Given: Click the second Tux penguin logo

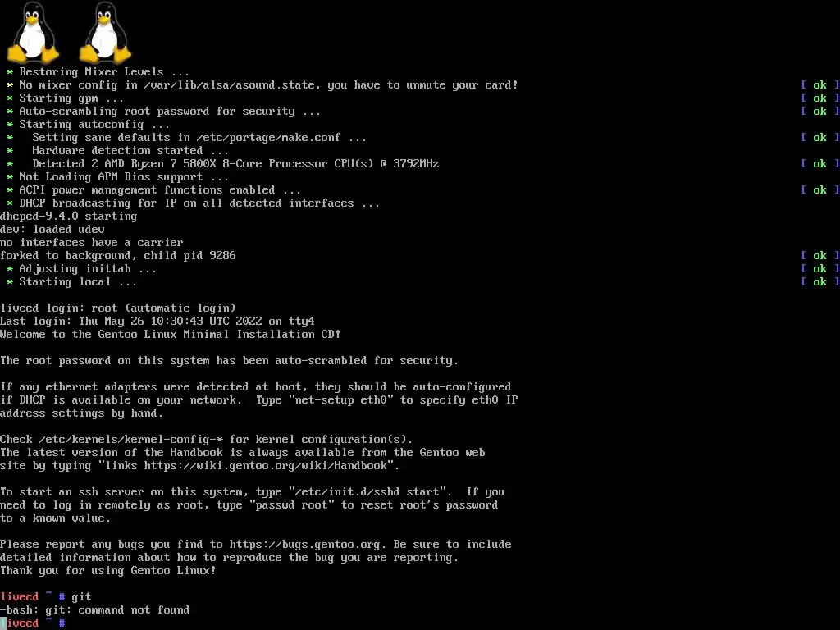Looking at the screenshot, I should pyautogui.click(x=106, y=33).
